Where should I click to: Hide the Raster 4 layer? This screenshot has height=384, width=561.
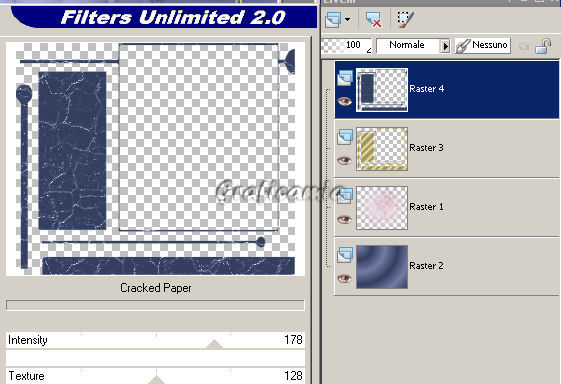[x=345, y=101]
